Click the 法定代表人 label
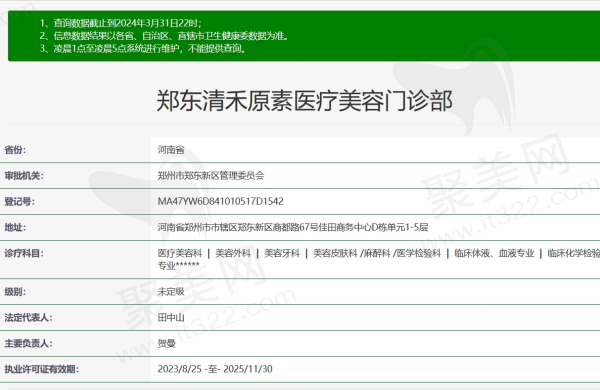600x390 pixels. pyautogui.click(x=28, y=318)
